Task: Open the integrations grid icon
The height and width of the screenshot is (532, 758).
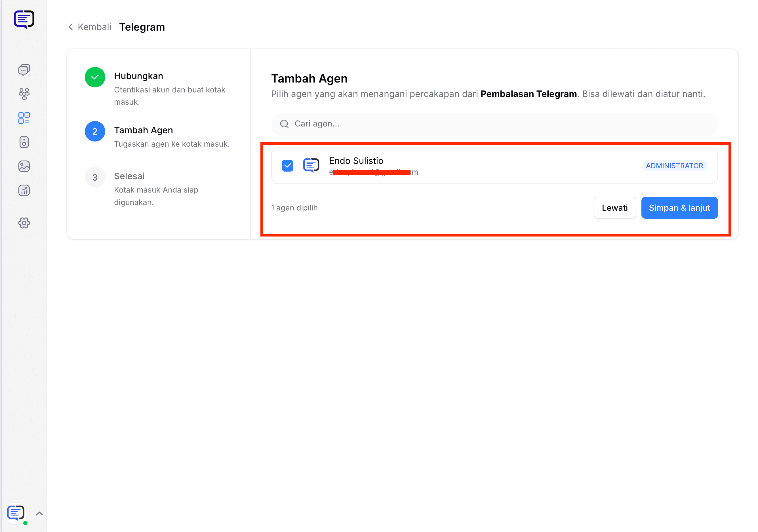Action: (x=24, y=118)
